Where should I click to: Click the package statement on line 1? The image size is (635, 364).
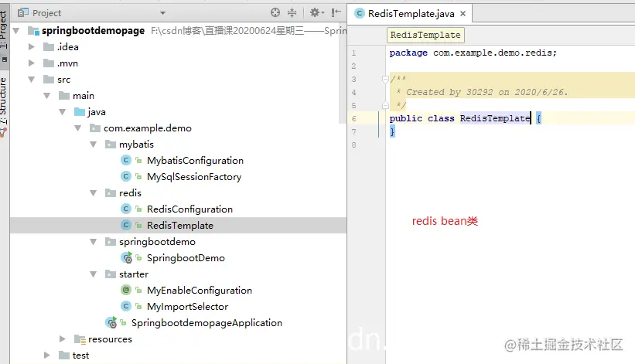[473, 53]
